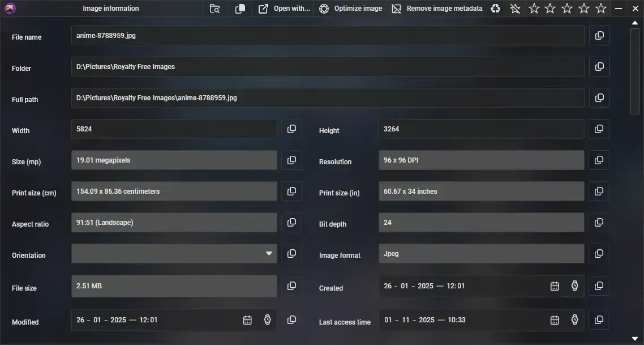The image size is (644, 345).
Task: Copy the Aspect ratio value
Action: pyautogui.click(x=291, y=223)
